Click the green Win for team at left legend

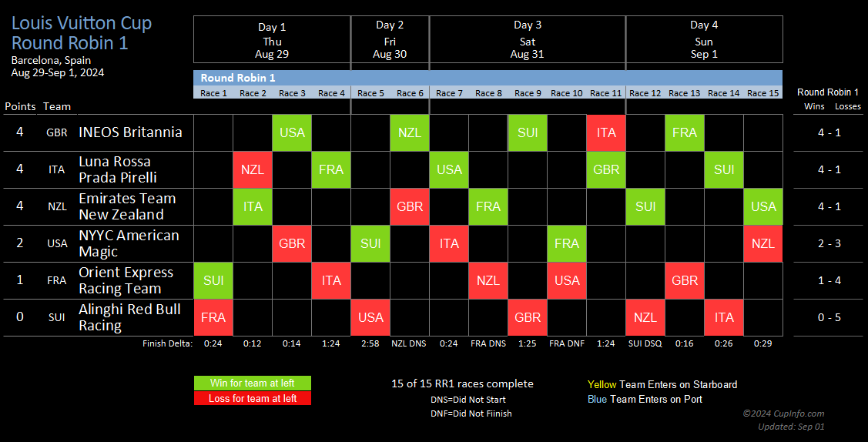click(253, 383)
